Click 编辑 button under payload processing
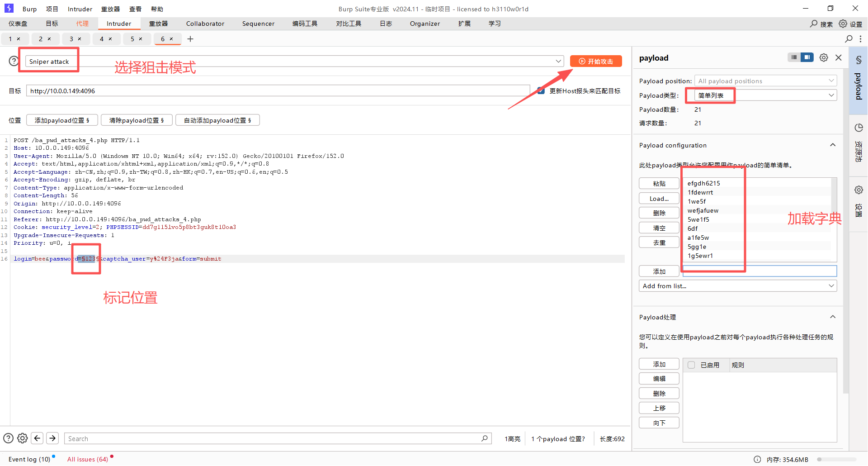The height and width of the screenshot is (466, 868). pyautogui.click(x=659, y=379)
